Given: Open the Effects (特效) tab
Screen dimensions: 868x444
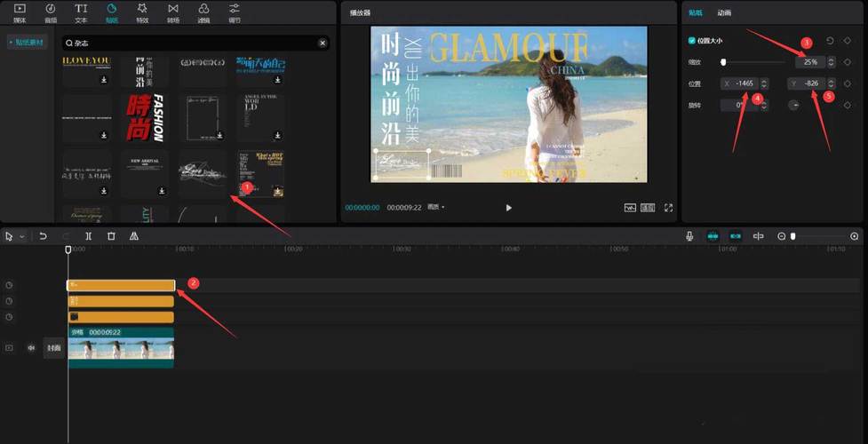Looking at the screenshot, I should [142, 12].
